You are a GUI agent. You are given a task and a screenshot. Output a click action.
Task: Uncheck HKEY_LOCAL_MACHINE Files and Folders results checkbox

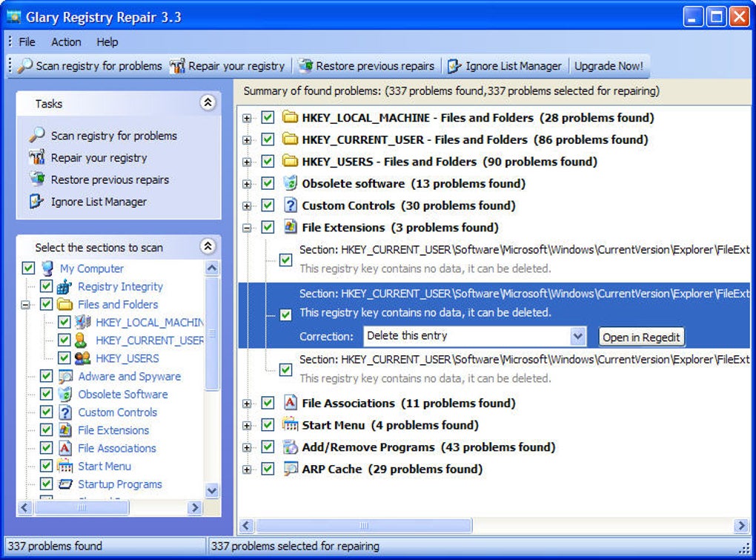[268, 117]
